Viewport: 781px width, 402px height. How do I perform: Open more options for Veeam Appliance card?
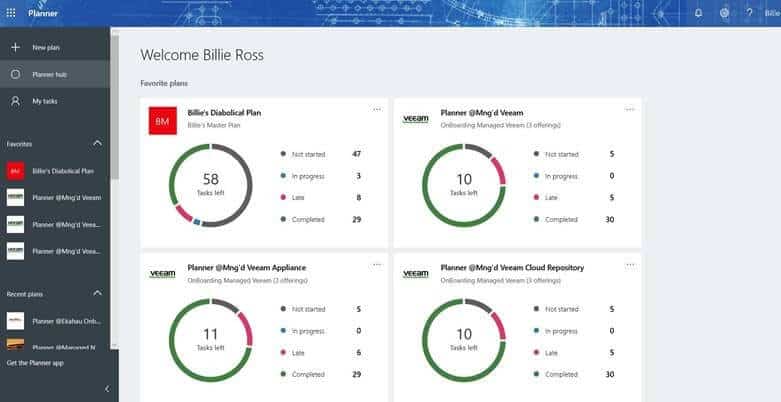tap(377, 265)
